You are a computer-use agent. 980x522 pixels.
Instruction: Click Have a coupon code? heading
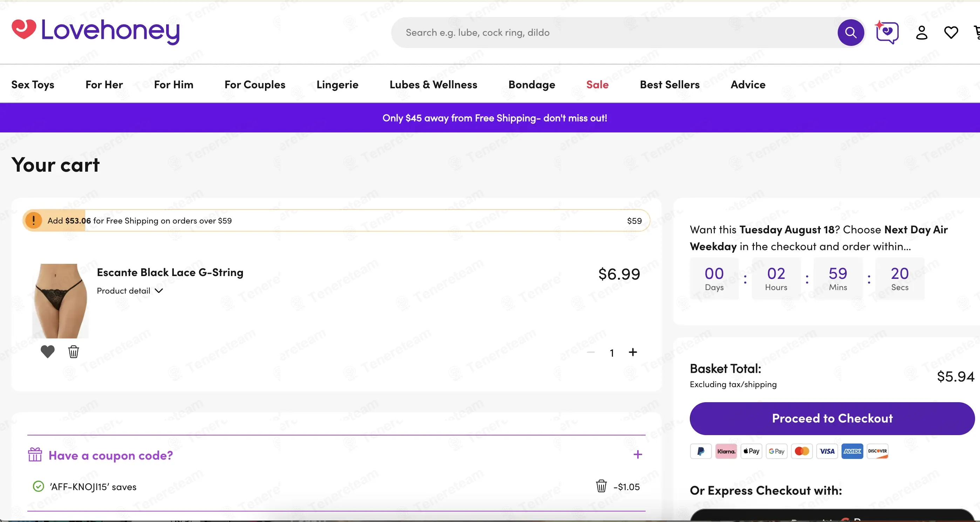click(111, 455)
